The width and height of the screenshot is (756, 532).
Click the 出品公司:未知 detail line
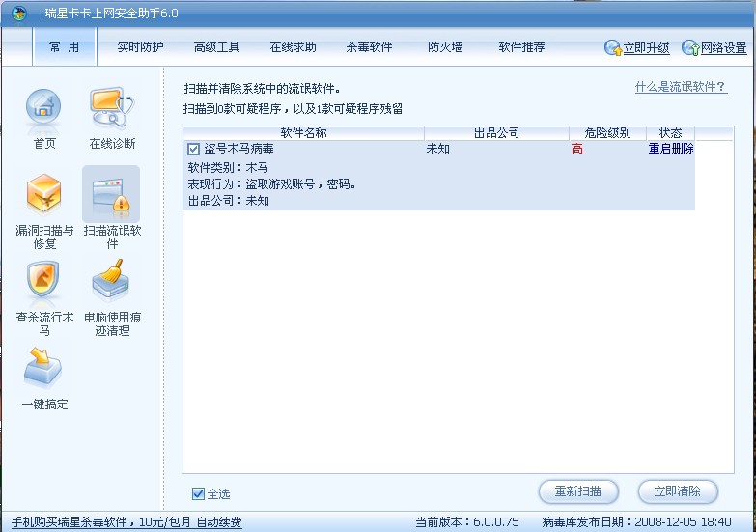(x=228, y=200)
